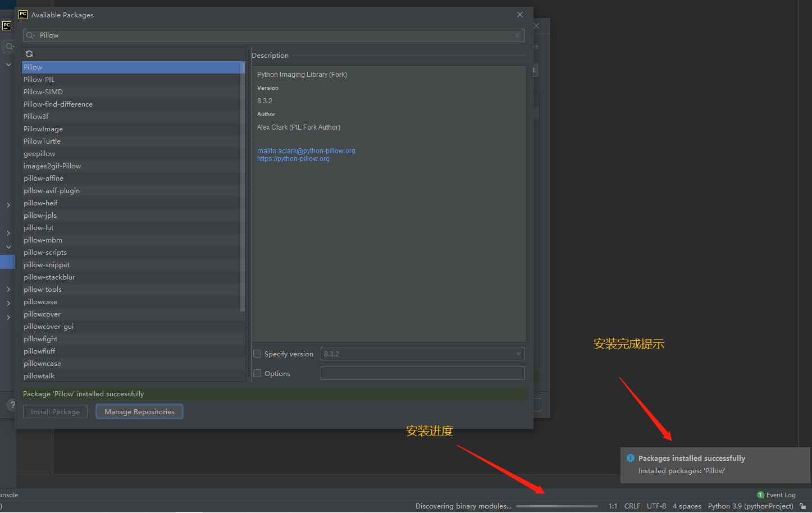Open the mailto aclark email link
The image size is (812, 513).
coord(306,151)
